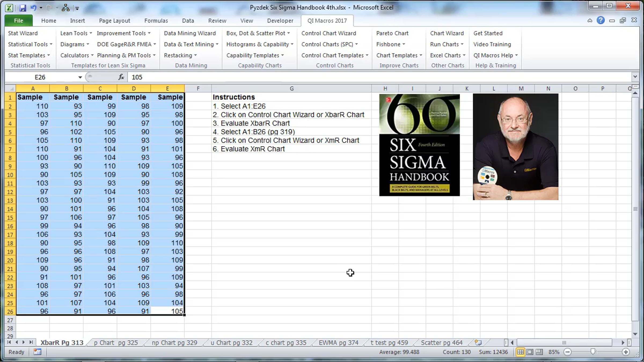Click the zoom slider handle
The width and height of the screenshot is (644, 362).
(x=593, y=352)
